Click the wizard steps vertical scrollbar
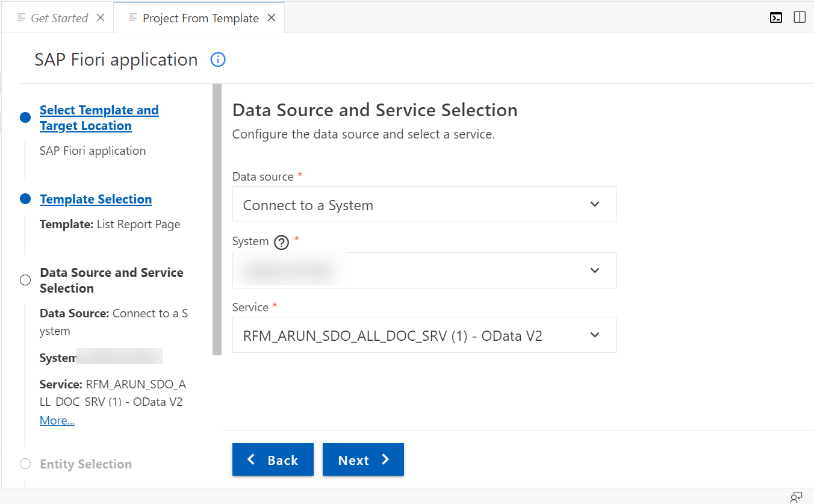The height and width of the screenshot is (504, 814). pos(217,219)
